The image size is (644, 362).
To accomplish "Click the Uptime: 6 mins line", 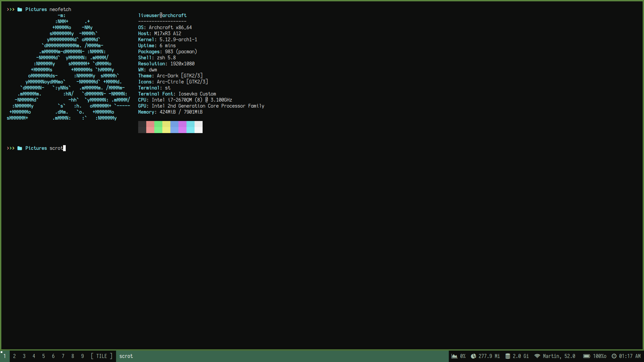I will pos(157,46).
